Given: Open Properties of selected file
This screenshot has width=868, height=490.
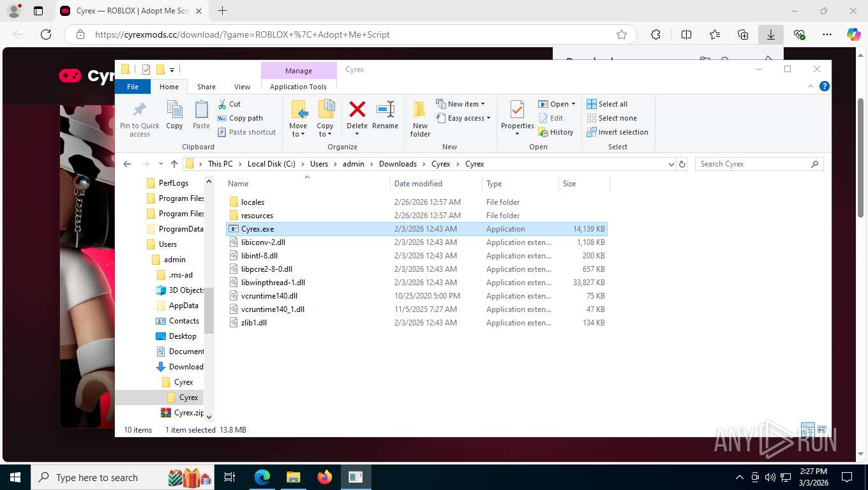Looking at the screenshot, I should tap(517, 114).
